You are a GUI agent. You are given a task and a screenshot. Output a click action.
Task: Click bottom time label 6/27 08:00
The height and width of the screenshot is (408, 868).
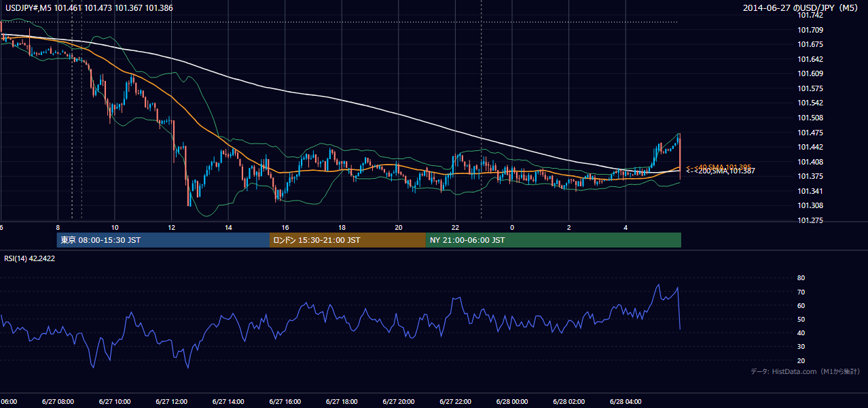(x=58, y=401)
